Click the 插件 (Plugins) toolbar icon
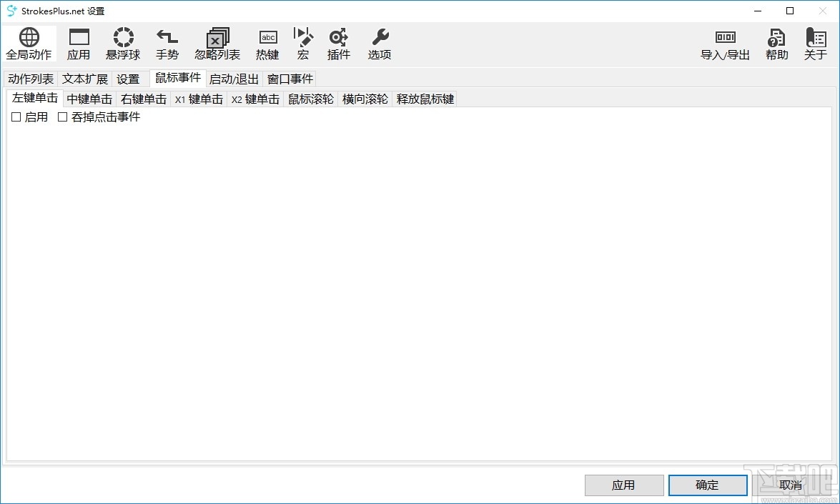 pos(338,43)
